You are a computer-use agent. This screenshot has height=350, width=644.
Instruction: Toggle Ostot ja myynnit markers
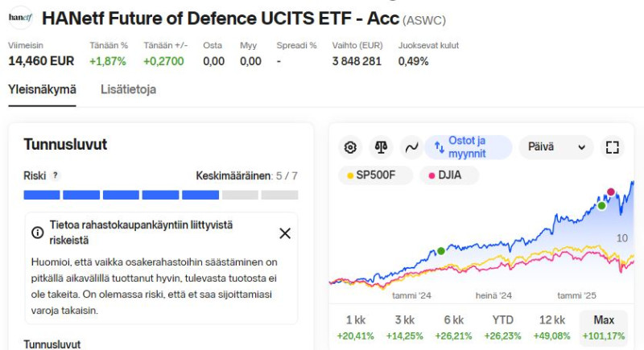[469, 147]
